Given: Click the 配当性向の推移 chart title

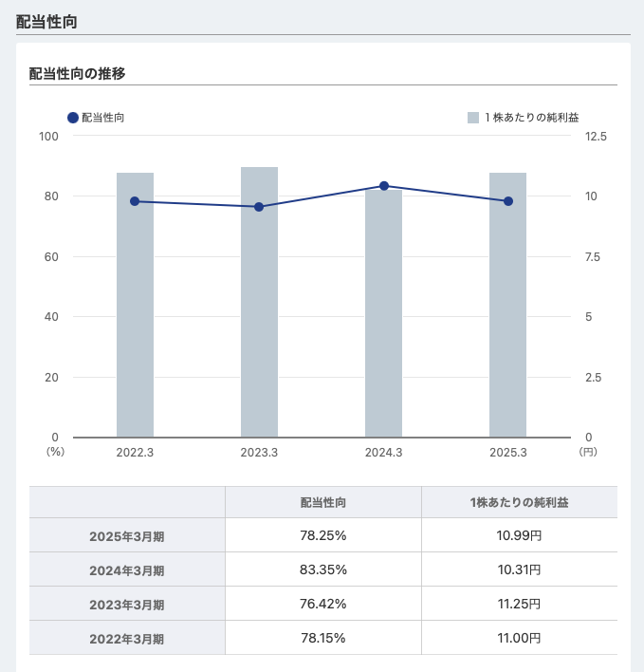Looking at the screenshot, I should point(77,73).
